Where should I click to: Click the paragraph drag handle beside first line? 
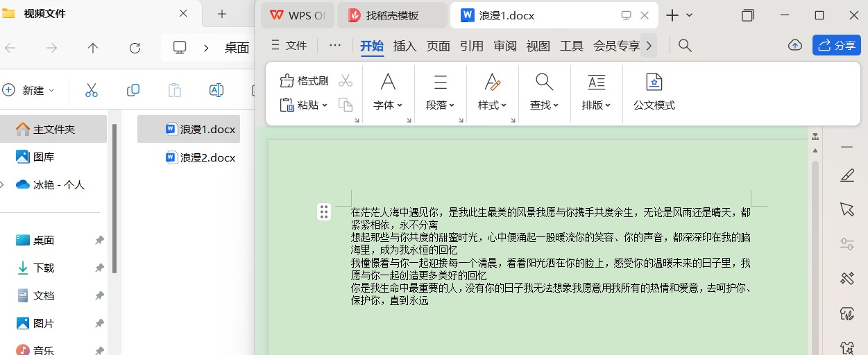pos(324,212)
